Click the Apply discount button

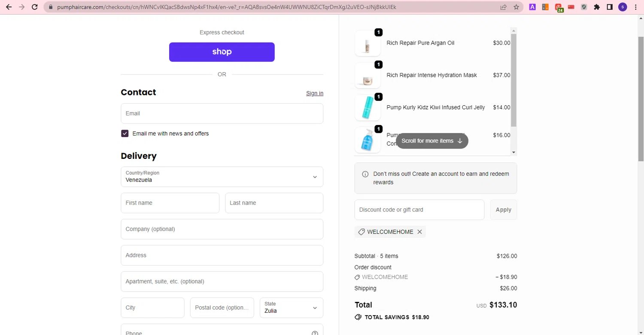tap(504, 210)
